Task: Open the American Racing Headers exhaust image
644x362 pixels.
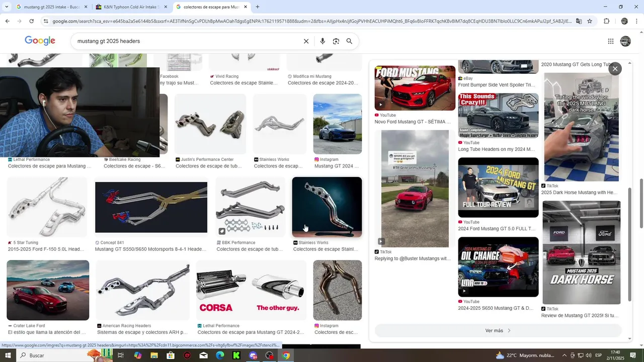Action: click(x=143, y=290)
